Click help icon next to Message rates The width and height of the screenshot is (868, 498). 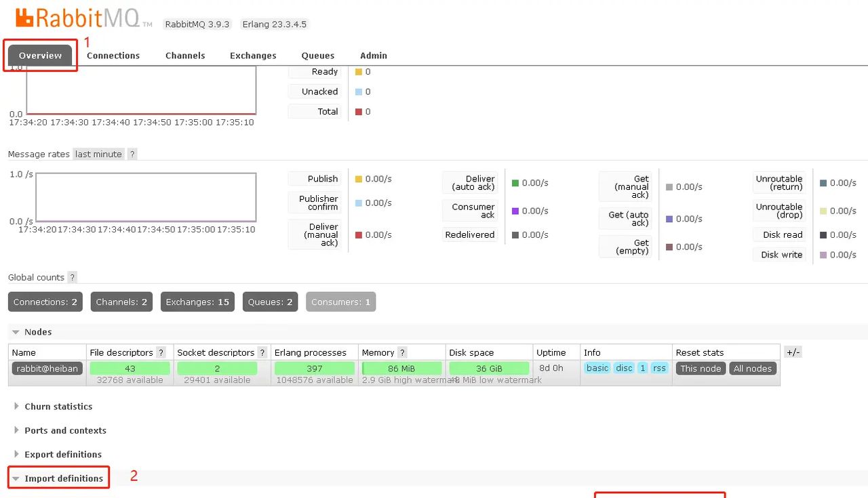click(132, 154)
